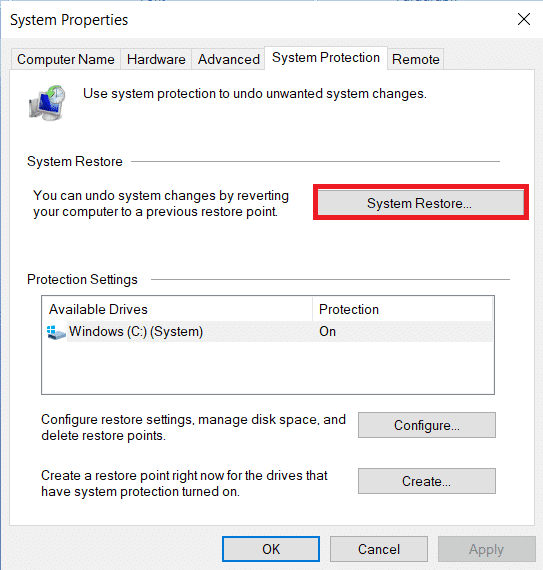Click the On protection status cell
543x570 pixels.
(x=327, y=332)
